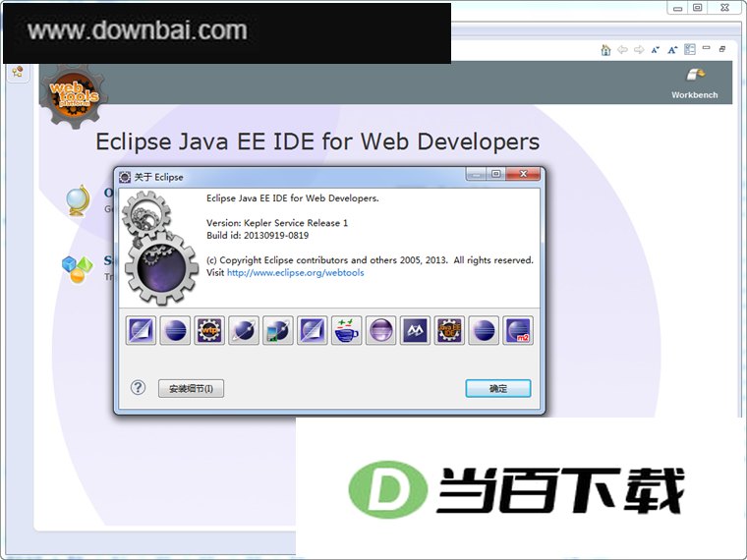Minimize the Welcome view panel
The width and height of the screenshot is (747, 560).
(706, 48)
